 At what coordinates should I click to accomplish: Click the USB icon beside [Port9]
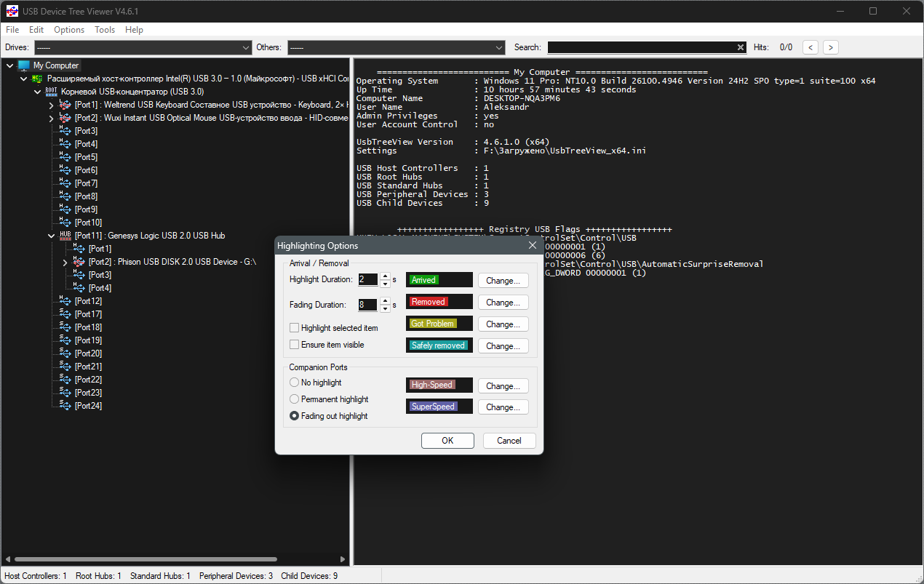pos(65,209)
